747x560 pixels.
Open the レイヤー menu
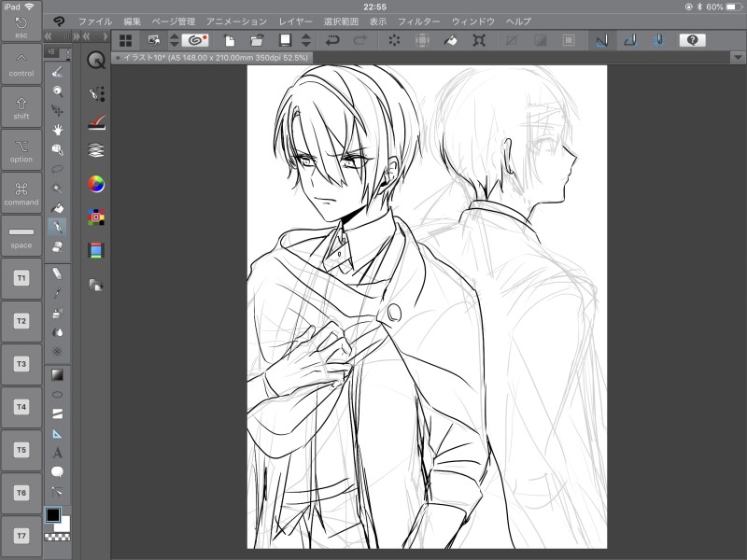click(x=295, y=21)
